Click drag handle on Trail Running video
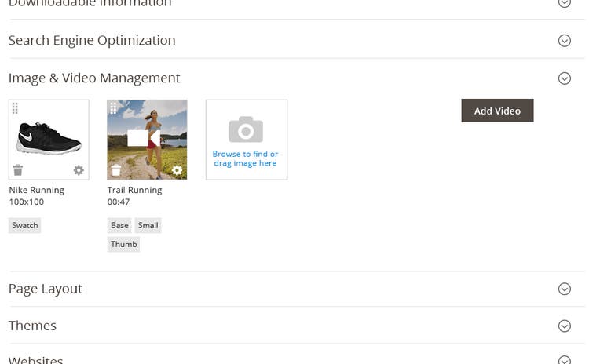The height and width of the screenshot is (364, 589). click(x=114, y=108)
